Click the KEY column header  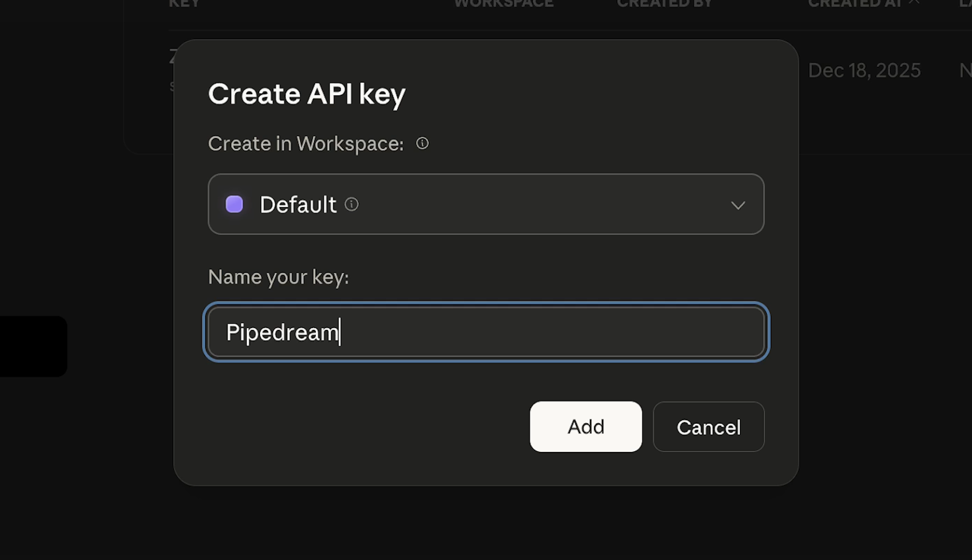[184, 3]
